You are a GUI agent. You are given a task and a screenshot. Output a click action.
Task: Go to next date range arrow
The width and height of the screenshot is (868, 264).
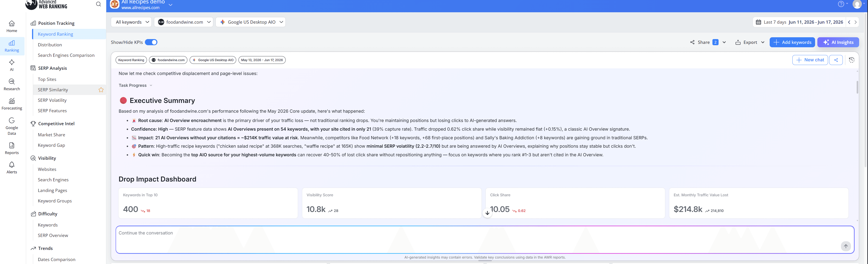[855, 22]
